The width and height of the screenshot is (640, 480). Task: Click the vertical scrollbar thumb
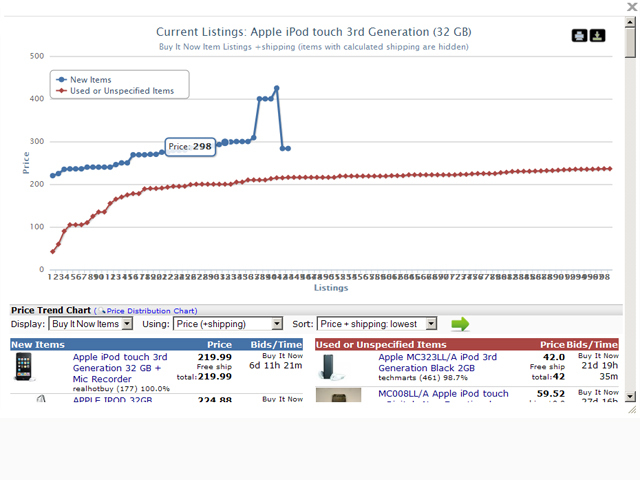630,43
